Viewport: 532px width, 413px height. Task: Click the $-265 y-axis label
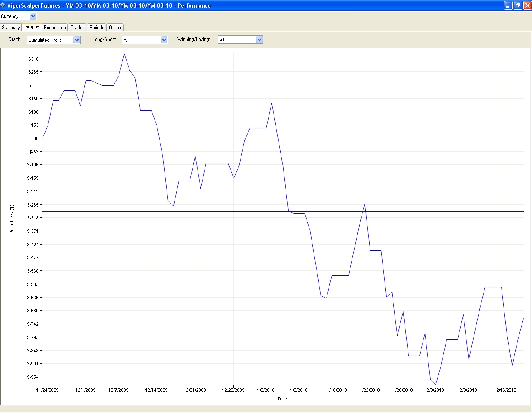(33, 205)
